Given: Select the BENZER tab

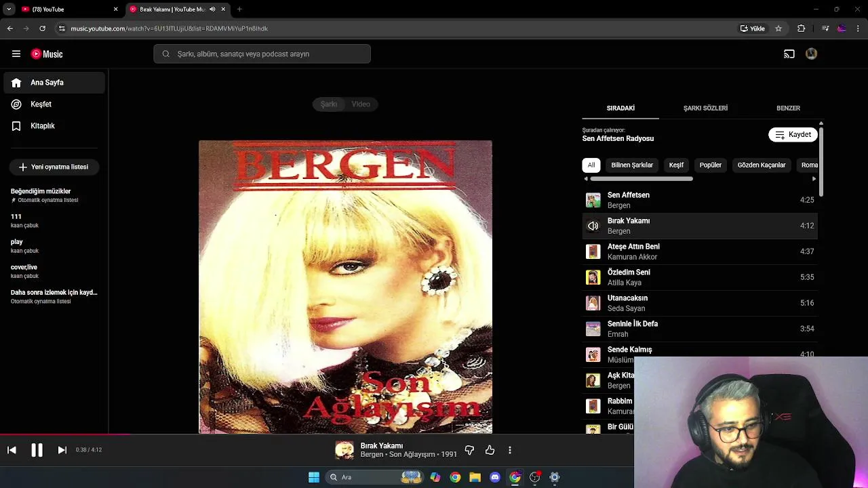Looking at the screenshot, I should 788,108.
